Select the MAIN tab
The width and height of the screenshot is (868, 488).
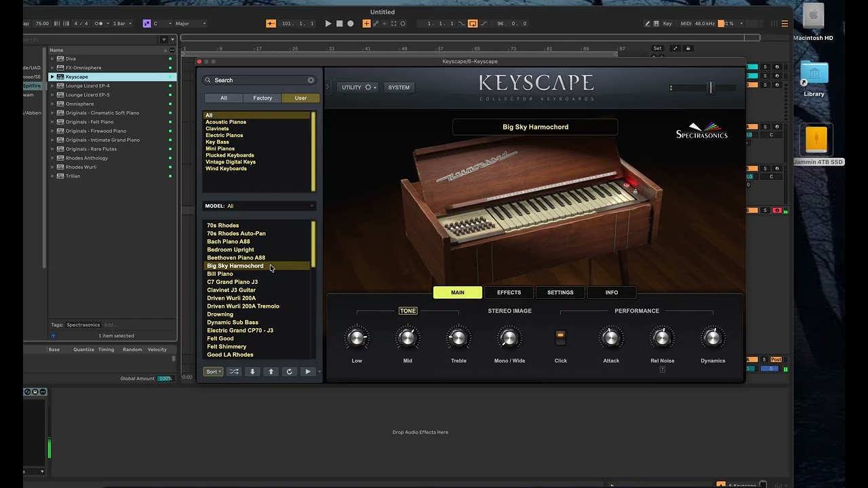pyautogui.click(x=458, y=293)
